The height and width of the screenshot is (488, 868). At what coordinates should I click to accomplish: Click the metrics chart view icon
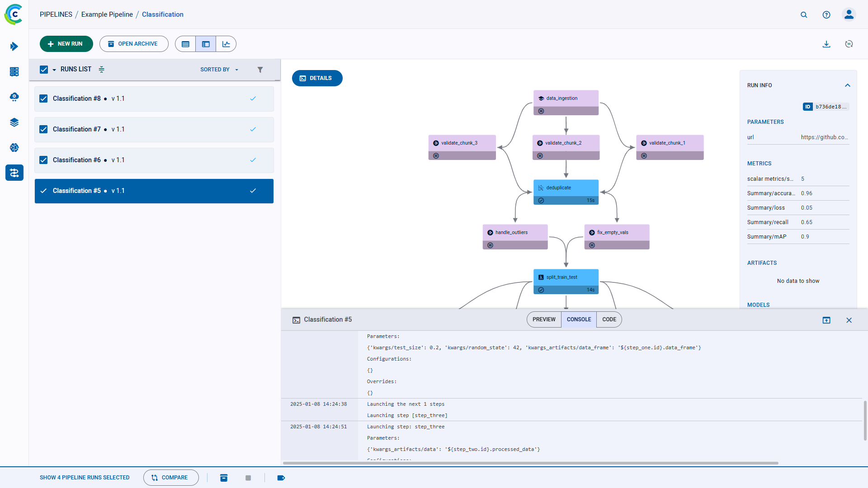click(226, 44)
